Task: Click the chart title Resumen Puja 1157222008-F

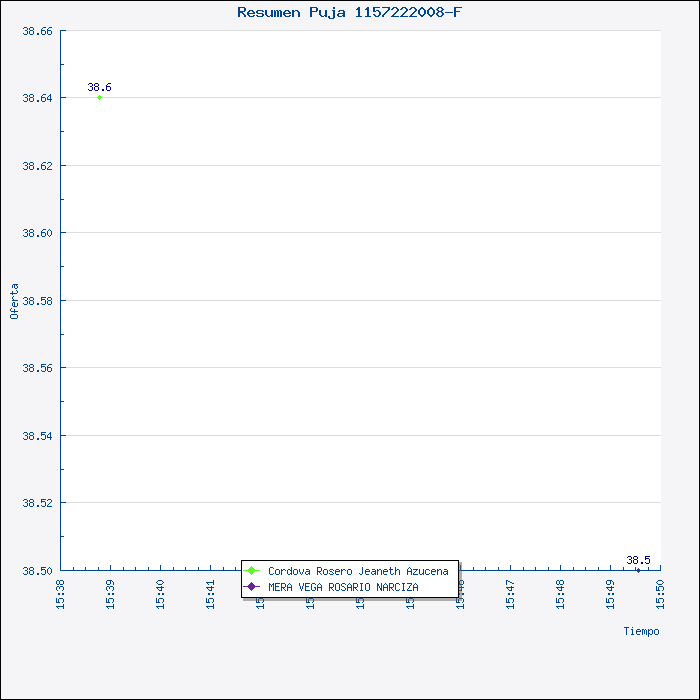Action: [349, 12]
